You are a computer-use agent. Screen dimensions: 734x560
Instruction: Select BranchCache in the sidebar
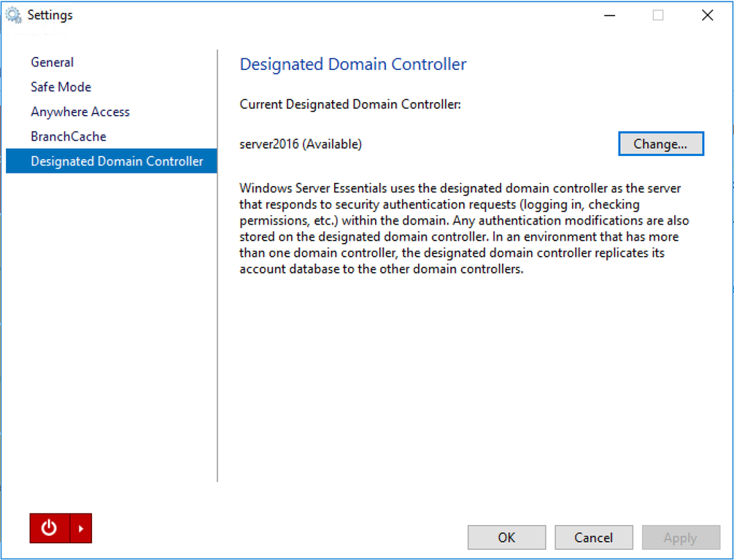68,137
